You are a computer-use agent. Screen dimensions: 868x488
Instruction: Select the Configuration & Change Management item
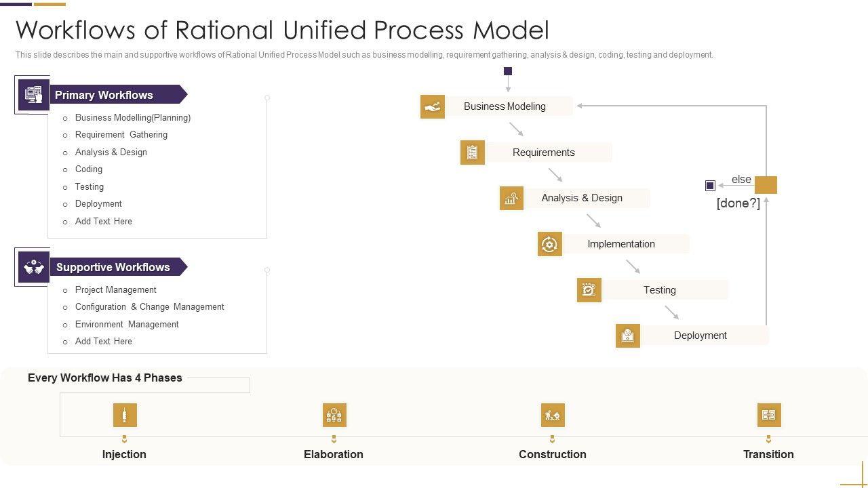click(149, 307)
